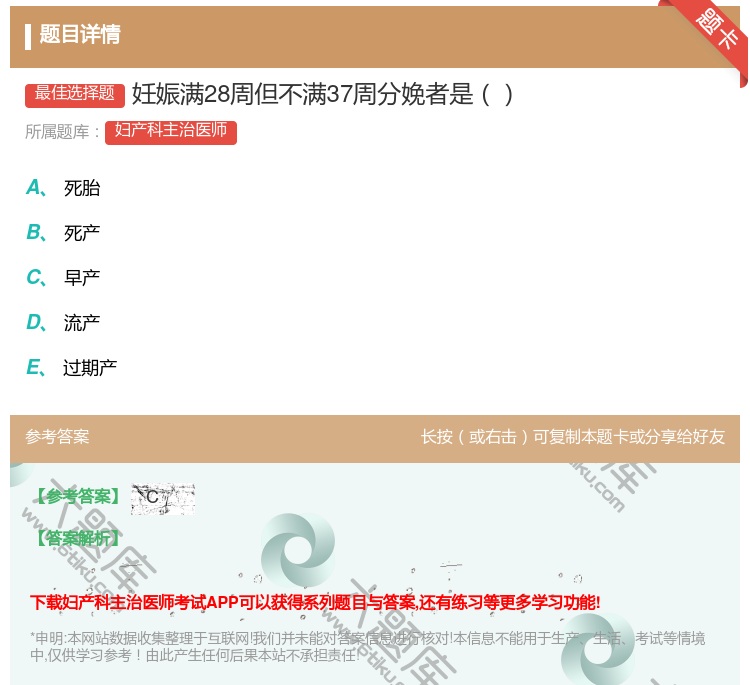This screenshot has width=750, height=685.
Task: Click the answer image showing C
Action: [163, 499]
